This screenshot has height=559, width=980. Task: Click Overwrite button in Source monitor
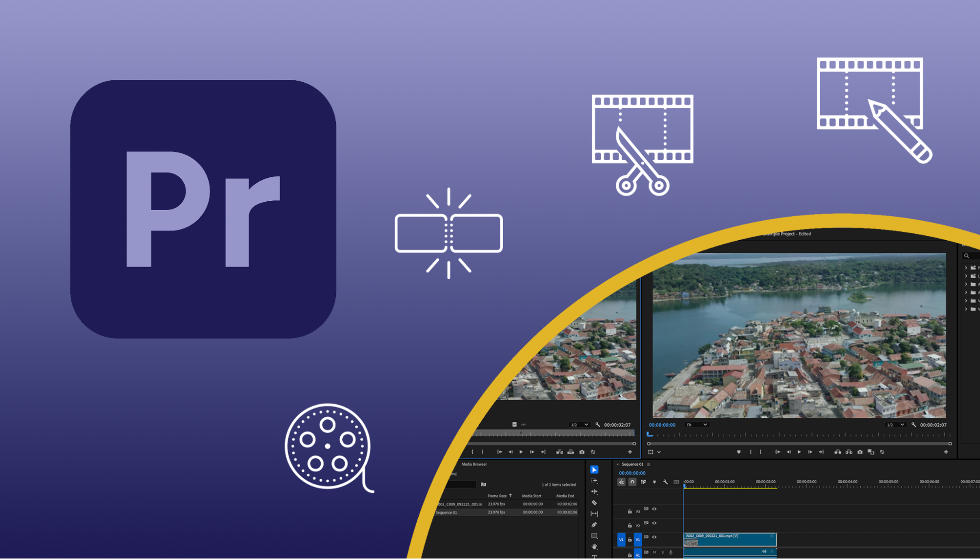[x=571, y=452]
